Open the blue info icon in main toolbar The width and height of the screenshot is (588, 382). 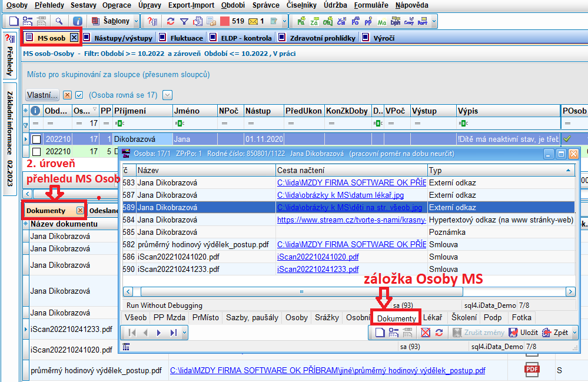[x=77, y=21]
